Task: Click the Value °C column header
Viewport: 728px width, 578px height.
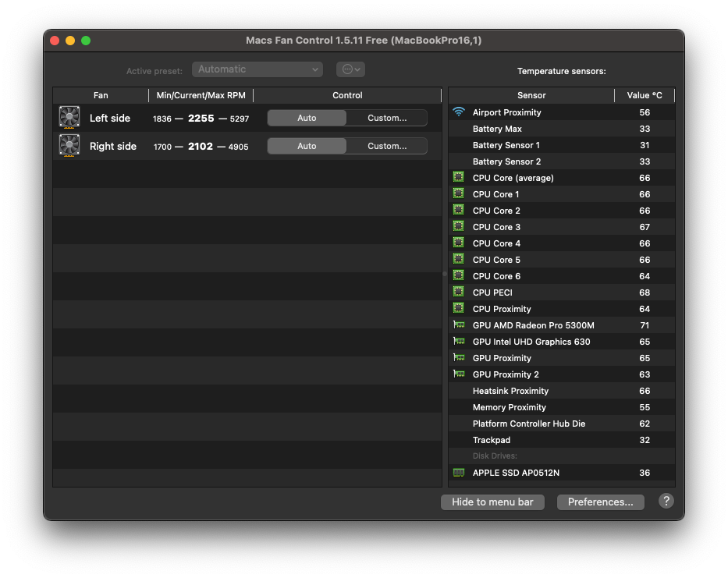Action: point(645,95)
